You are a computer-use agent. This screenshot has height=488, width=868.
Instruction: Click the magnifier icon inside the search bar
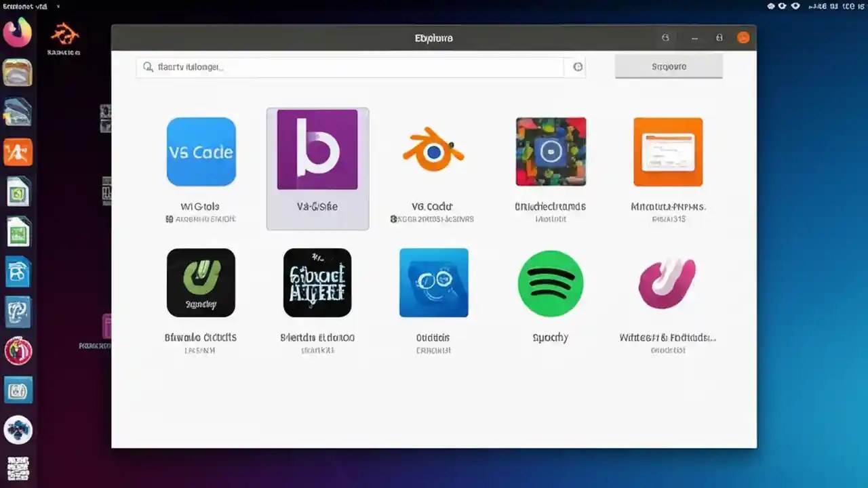pos(148,66)
